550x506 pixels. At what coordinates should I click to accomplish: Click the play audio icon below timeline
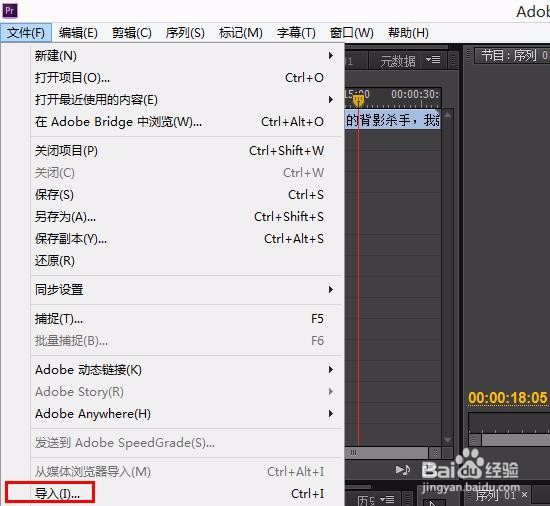pos(403,470)
